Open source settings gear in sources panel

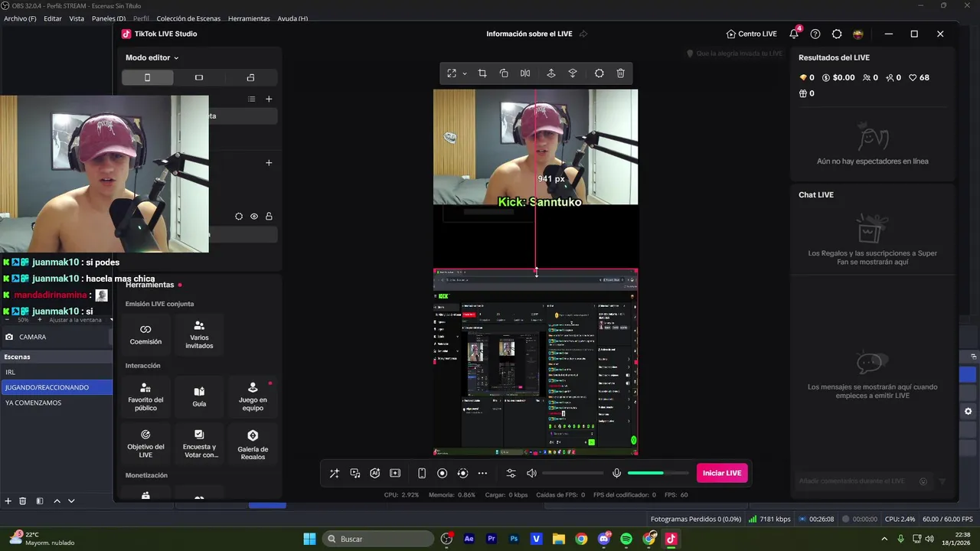point(239,217)
